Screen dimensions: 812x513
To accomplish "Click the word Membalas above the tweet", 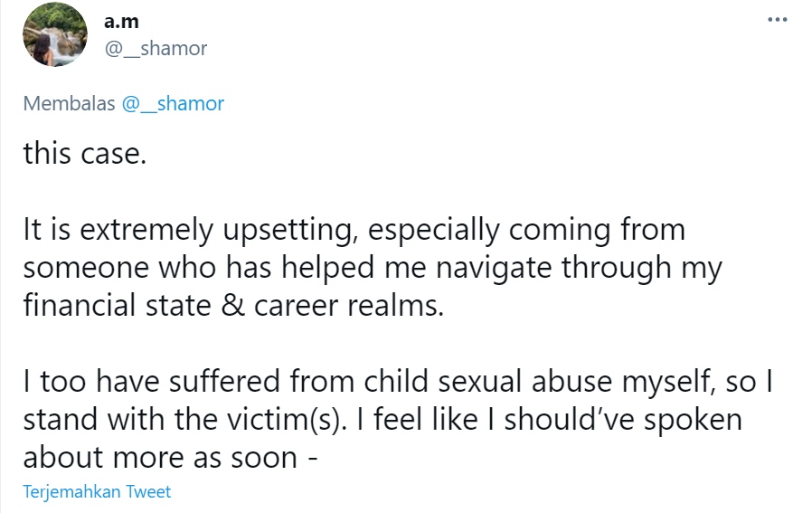I will click(69, 103).
